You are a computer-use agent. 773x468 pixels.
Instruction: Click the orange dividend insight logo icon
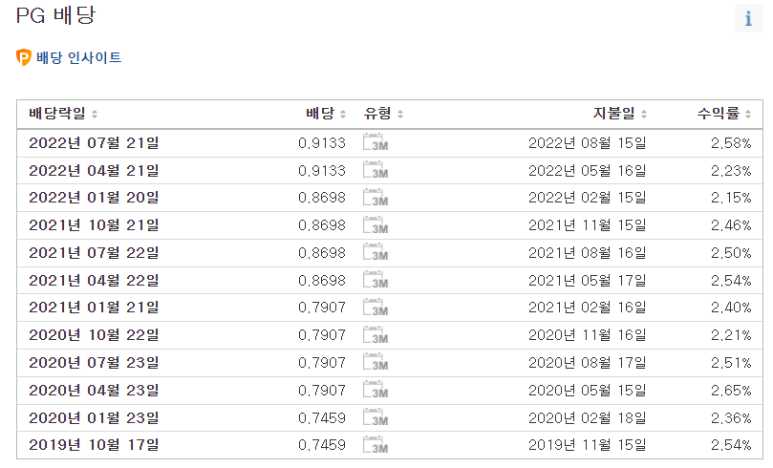pos(24,58)
